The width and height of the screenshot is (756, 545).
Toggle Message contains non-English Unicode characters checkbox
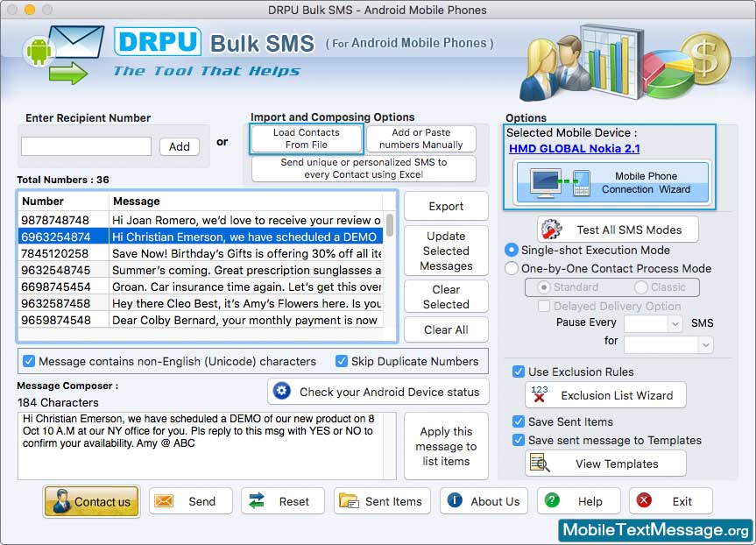pyautogui.click(x=29, y=361)
